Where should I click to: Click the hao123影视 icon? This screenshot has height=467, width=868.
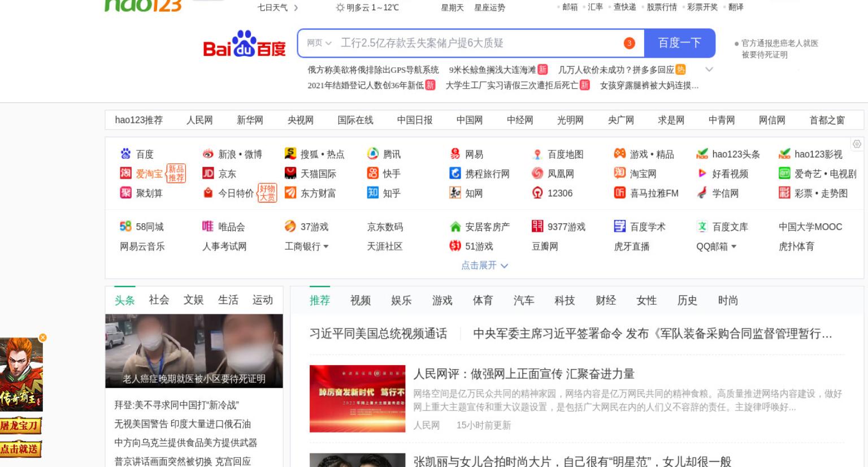coord(784,154)
